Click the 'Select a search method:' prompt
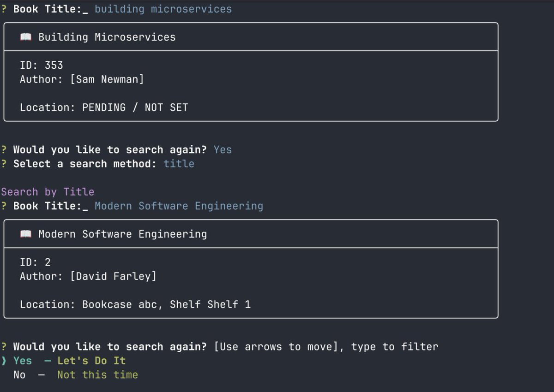The height and width of the screenshot is (392, 554). click(85, 164)
